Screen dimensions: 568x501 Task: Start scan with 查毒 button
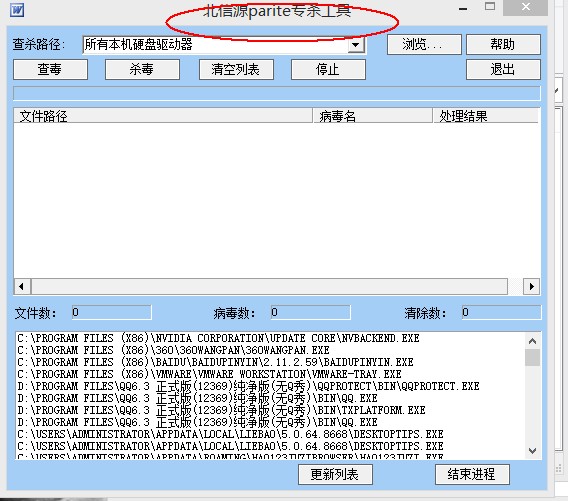coord(50,69)
